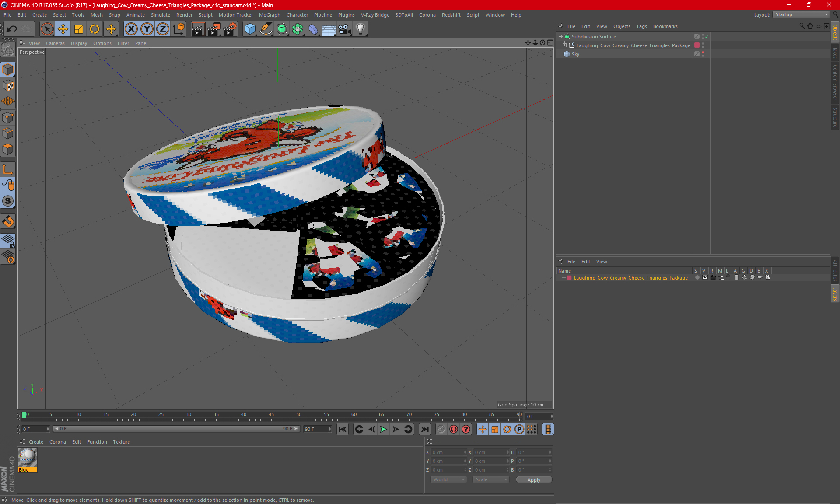This screenshot has width=840, height=504.
Task: Open Edit Render Settings icon
Action: point(230,29)
